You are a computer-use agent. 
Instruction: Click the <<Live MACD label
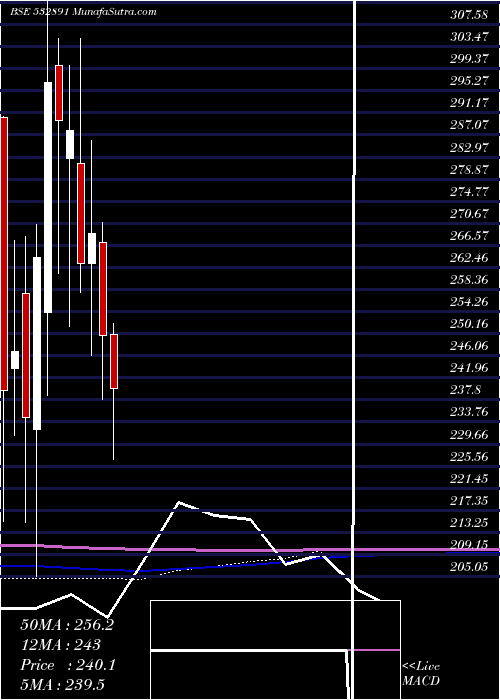(x=421, y=674)
